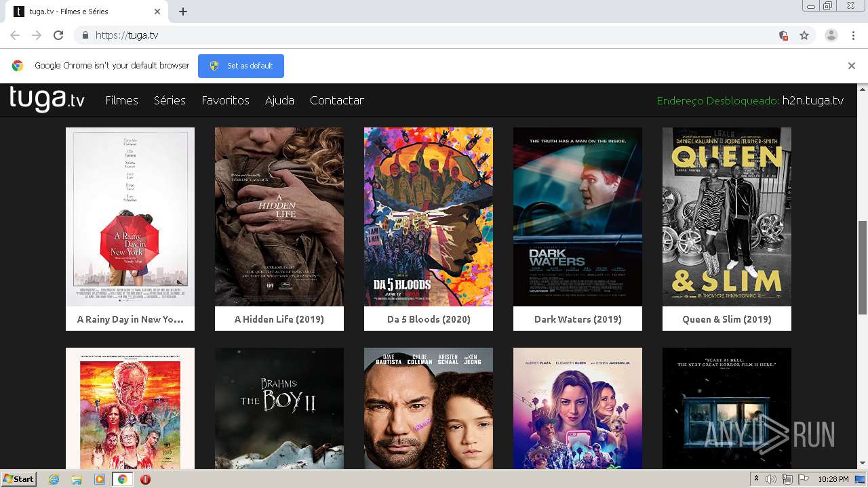The width and height of the screenshot is (868, 488).
Task: Open A Hidden Life poster
Action: click(279, 217)
